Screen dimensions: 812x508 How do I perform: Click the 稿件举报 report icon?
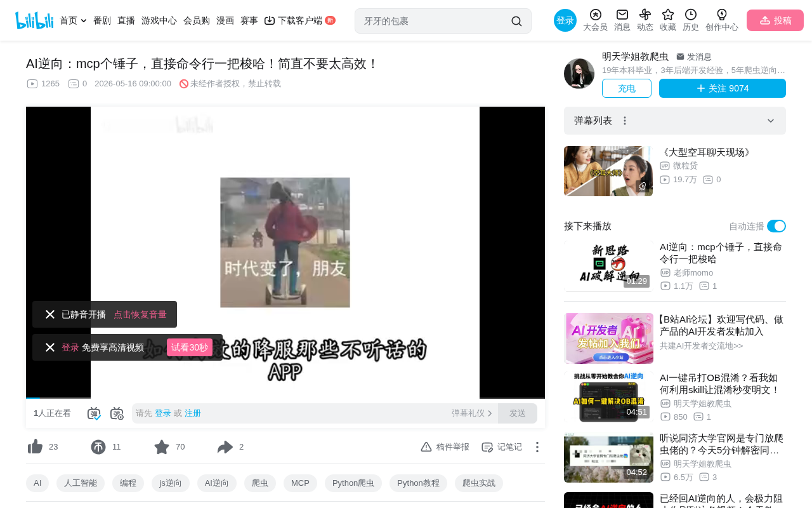[x=426, y=447]
